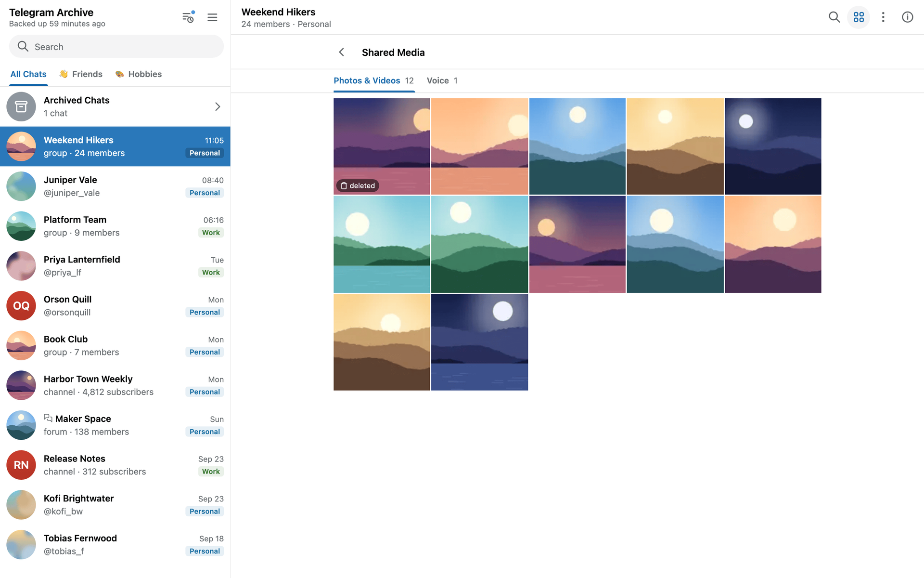Open Harbor Town Weekly channel
Image resolution: width=924 pixels, height=578 pixels.
115,386
